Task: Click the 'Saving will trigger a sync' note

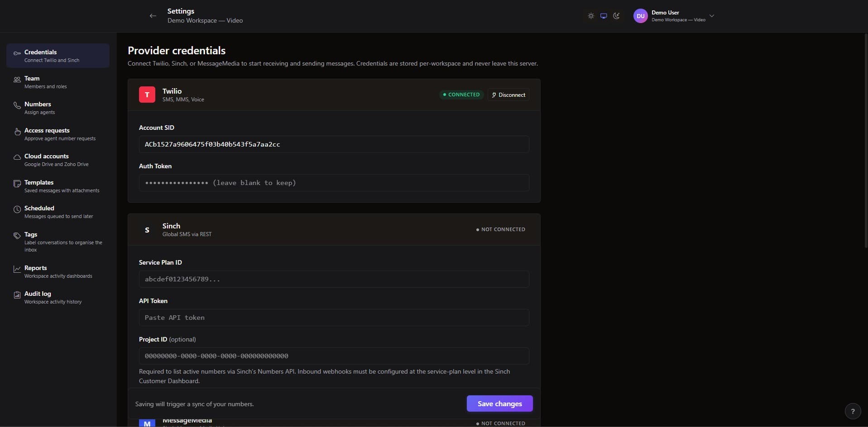Action: 194,404
